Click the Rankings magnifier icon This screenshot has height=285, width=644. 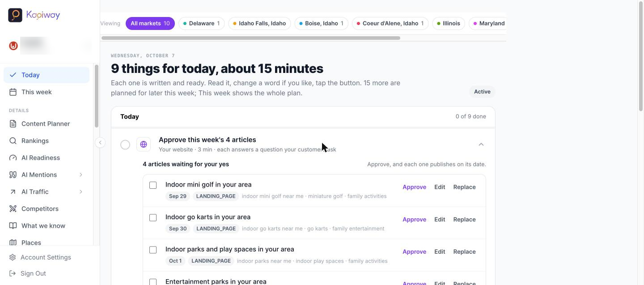13,140
